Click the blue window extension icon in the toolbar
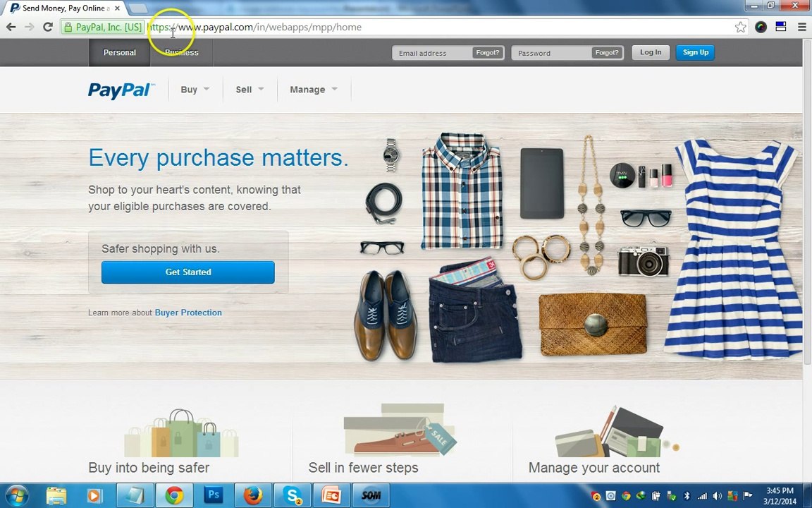The image size is (812, 508). click(x=781, y=27)
